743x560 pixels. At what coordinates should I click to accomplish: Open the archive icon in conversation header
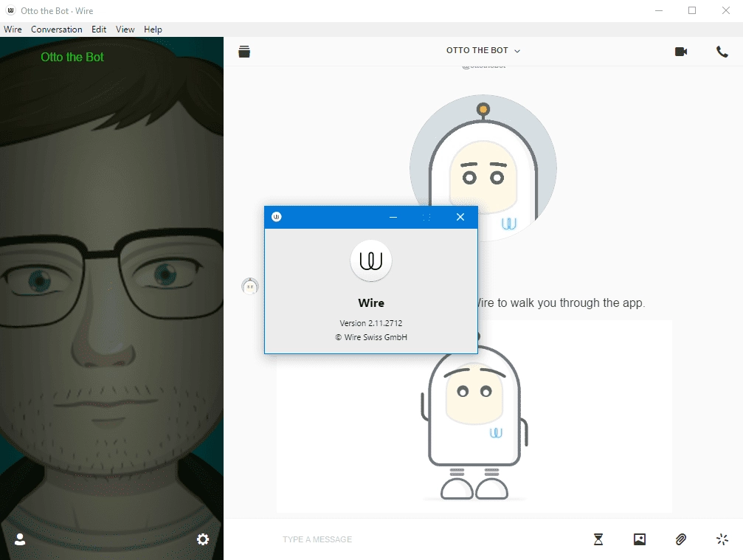pyautogui.click(x=244, y=51)
